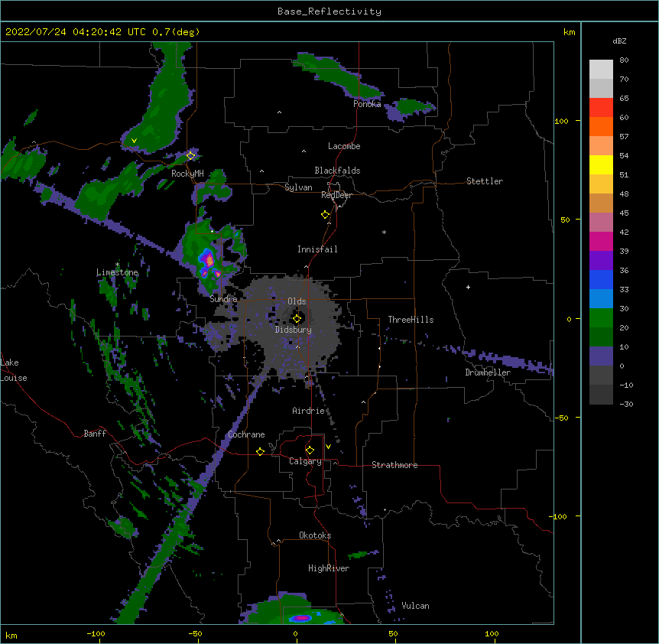Select the yellow diamond marker above Calgary
659x644 pixels.
(310, 450)
